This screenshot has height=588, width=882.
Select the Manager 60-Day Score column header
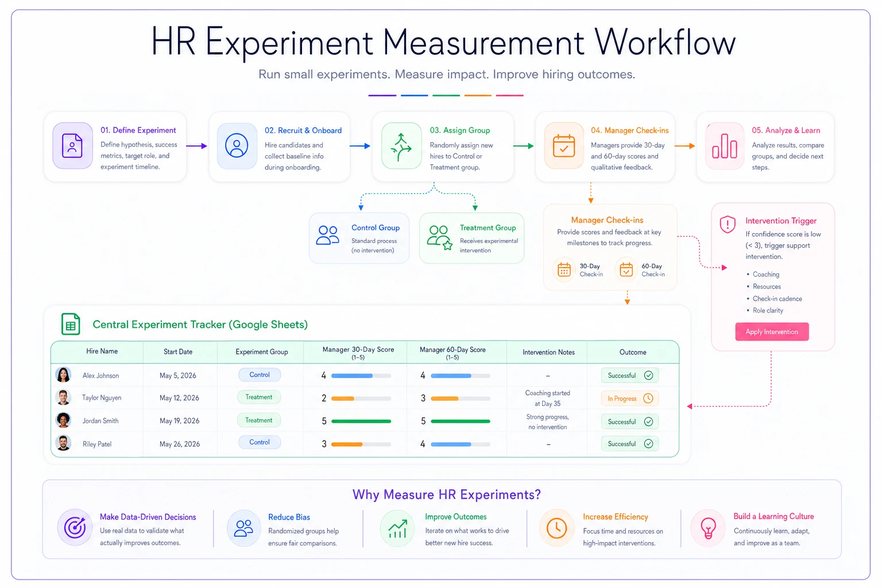(x=452, y=353)
